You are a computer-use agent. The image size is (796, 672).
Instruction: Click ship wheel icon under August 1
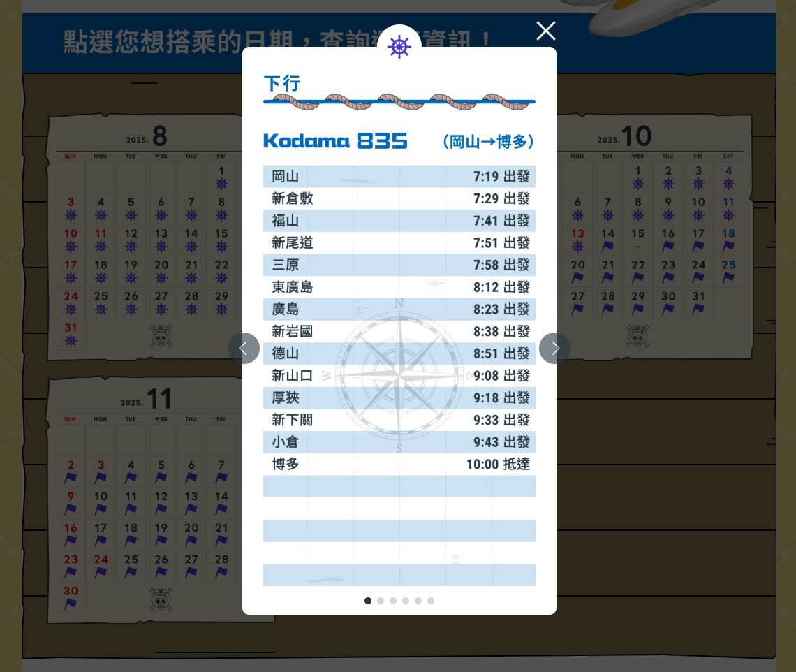coord(221,184)
